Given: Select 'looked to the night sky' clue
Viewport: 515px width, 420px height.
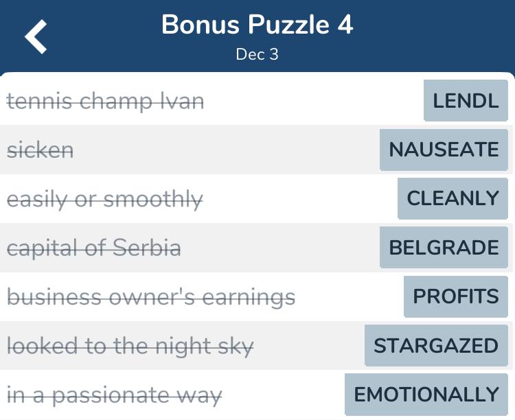Looking at the screenshot, I should coord(130,346).
